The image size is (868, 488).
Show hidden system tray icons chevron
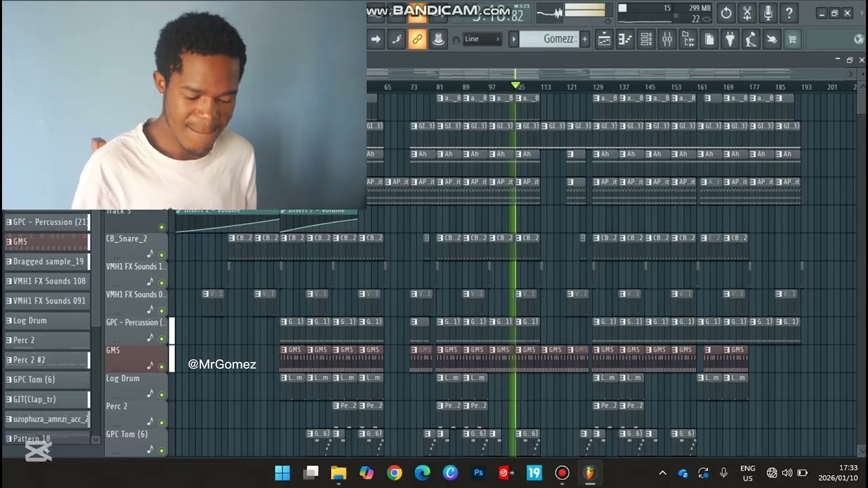pyautogui.click(x=663, y=473)
